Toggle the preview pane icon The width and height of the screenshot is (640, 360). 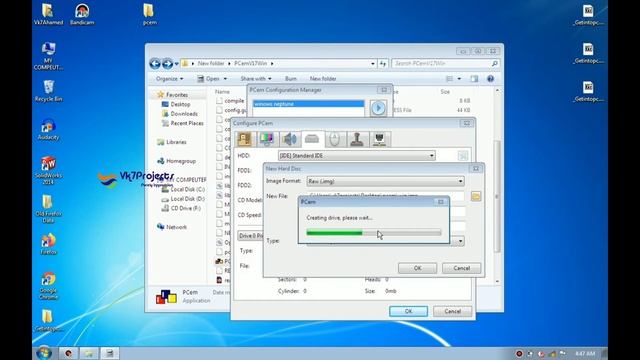[474, 79]
